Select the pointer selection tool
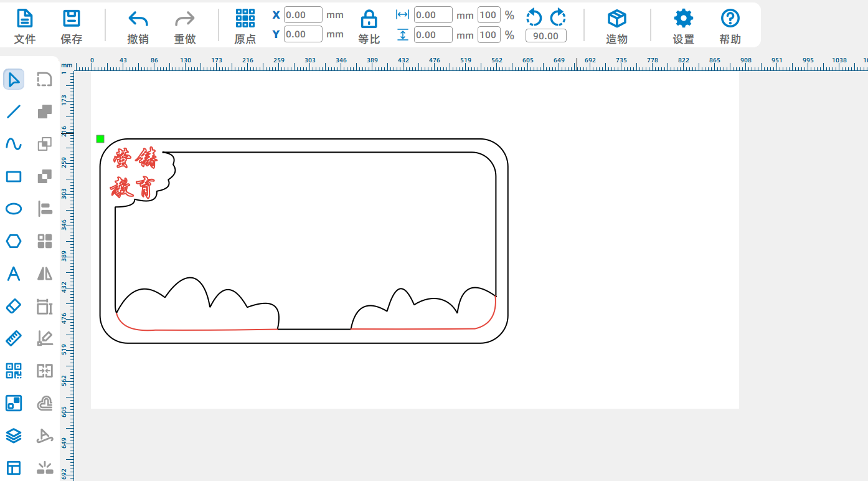 (x=14, y=79)
